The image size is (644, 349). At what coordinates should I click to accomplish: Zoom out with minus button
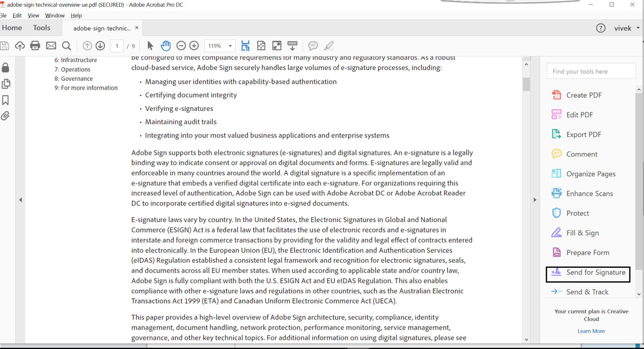point(181,46)
